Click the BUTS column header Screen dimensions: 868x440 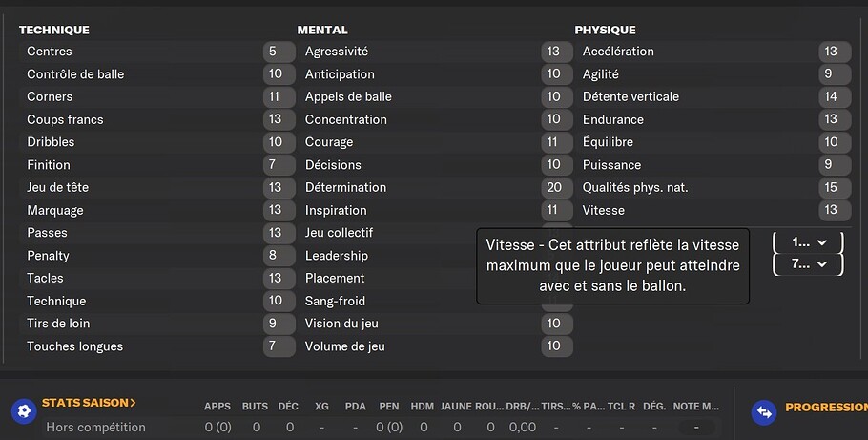(x=255, y=407)
